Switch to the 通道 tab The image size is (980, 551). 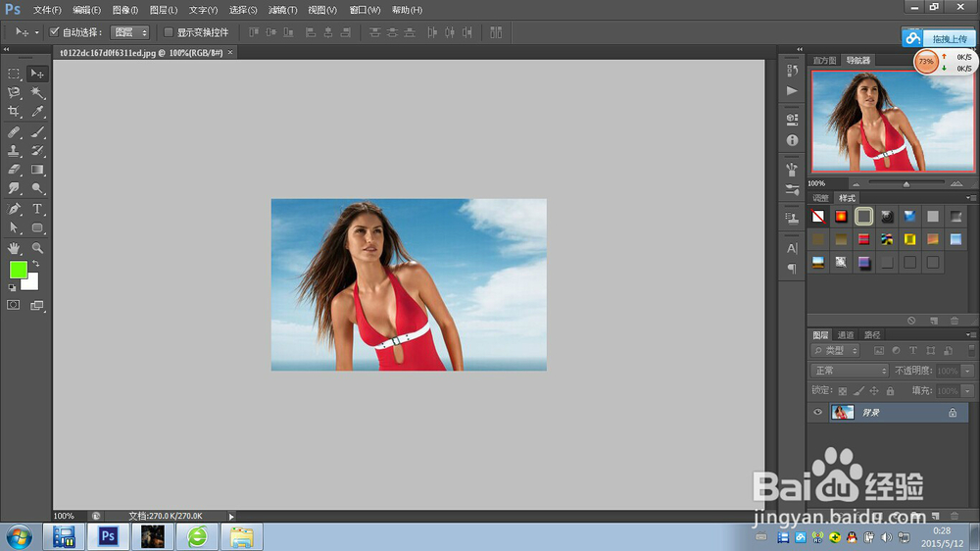click(x=846, y=335)
